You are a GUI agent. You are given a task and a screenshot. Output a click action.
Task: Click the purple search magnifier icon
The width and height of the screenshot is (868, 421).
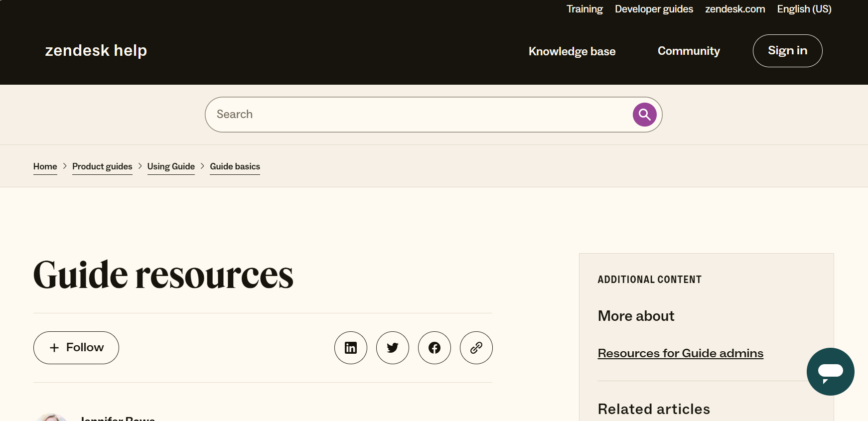pyautogui.click(x=644, y=115)
